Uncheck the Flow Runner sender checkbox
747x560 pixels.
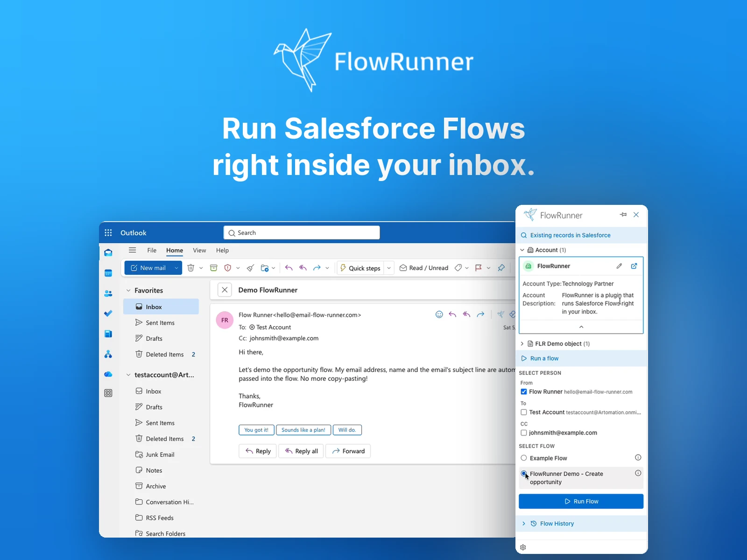pyautogui.click(x=524, y=392)
